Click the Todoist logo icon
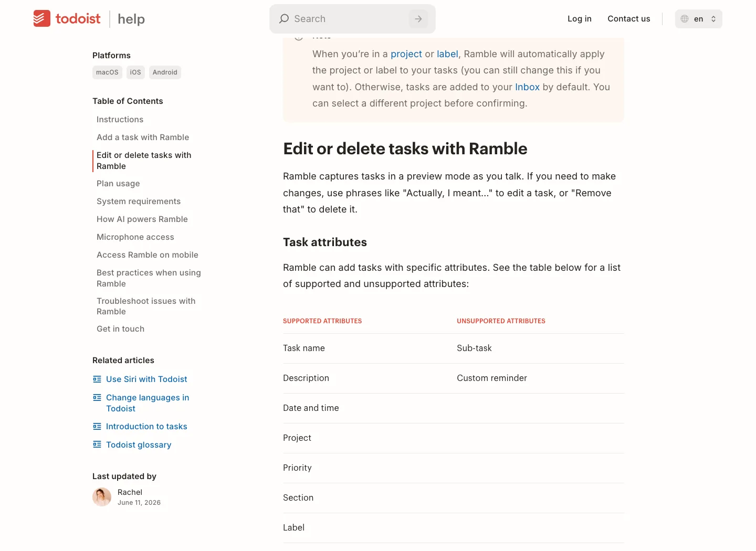756x551 pixels. click(42, 18)
